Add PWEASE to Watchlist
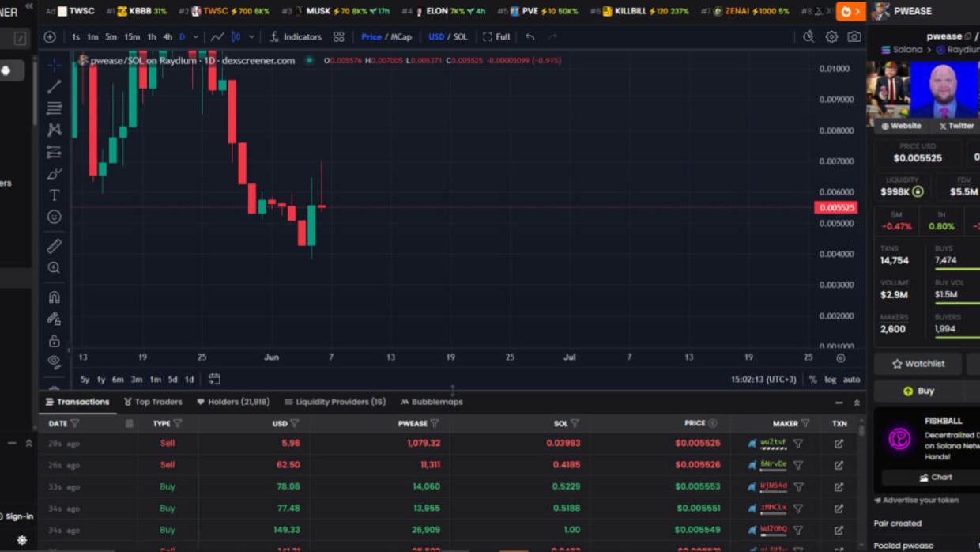 [918, 364]
